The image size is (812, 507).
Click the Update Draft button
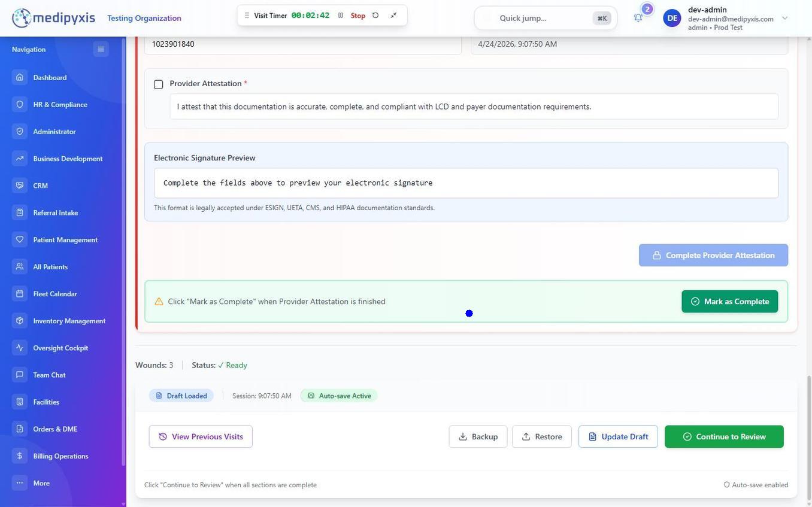[618, 436]
